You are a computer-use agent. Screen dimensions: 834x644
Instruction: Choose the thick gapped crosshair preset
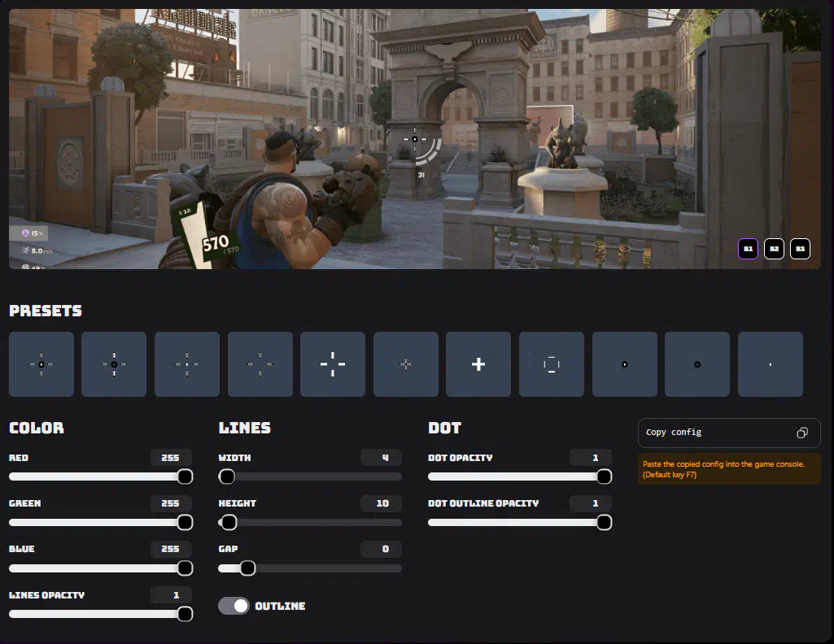click(333, 364)
